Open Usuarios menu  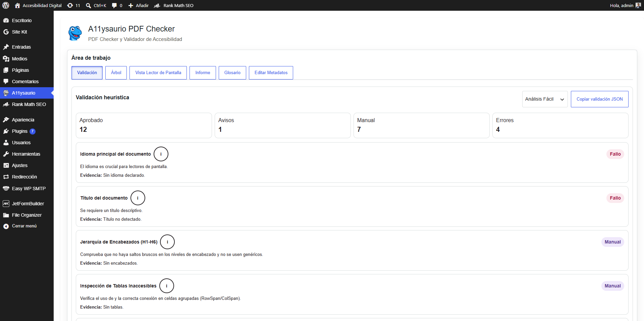tap(27, 143)
